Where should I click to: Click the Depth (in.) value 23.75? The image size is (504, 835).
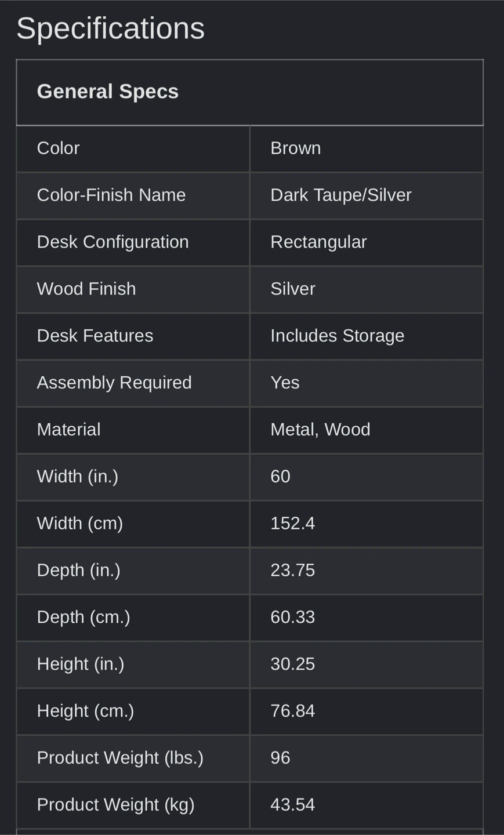pyautogui.click(x=293, y=571)
